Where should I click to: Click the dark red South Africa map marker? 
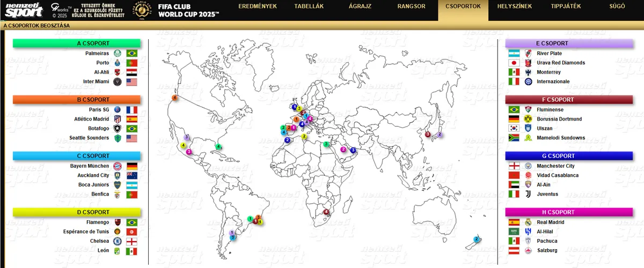pos(327,212)
